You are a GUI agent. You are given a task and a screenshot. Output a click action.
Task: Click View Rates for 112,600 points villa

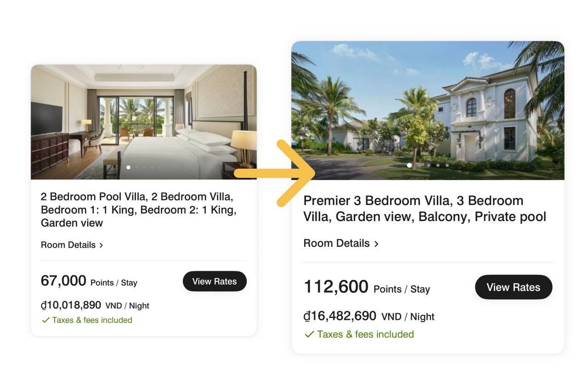pos(513,287)
